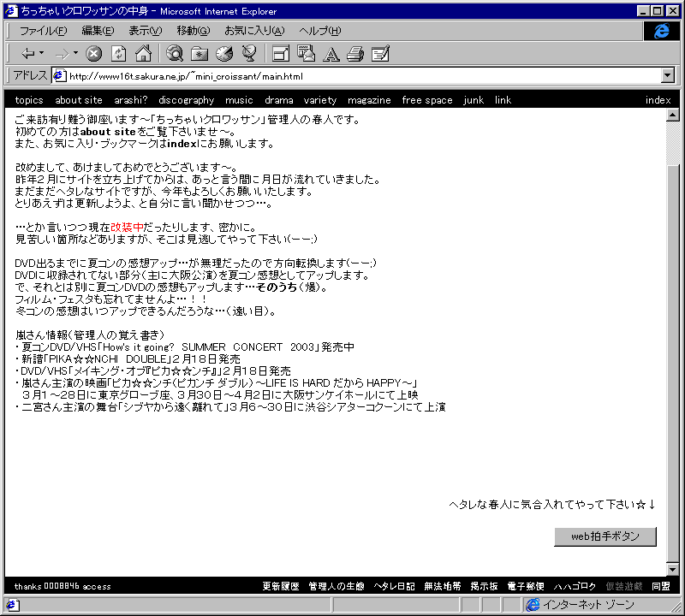
Task: Open the Forward history dropdown arrow
Action: [75, 53]
